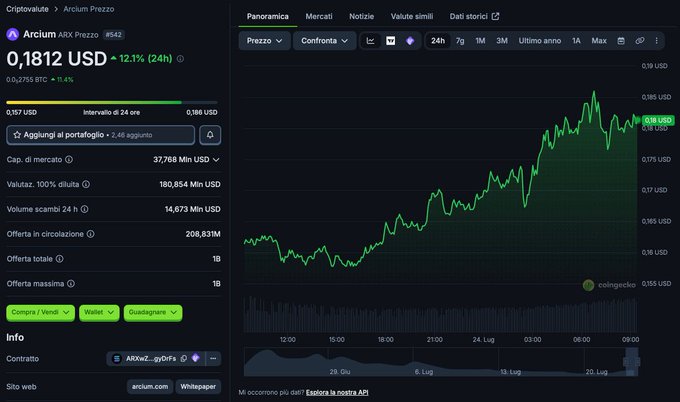Click the purple diamond chart icon

[x=410, y=41]
